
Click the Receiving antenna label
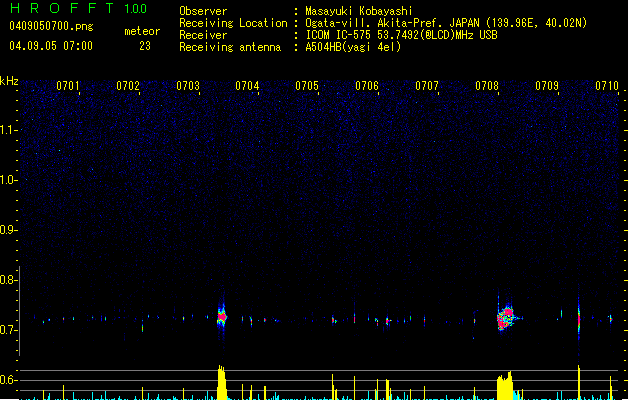click(230, 47)
